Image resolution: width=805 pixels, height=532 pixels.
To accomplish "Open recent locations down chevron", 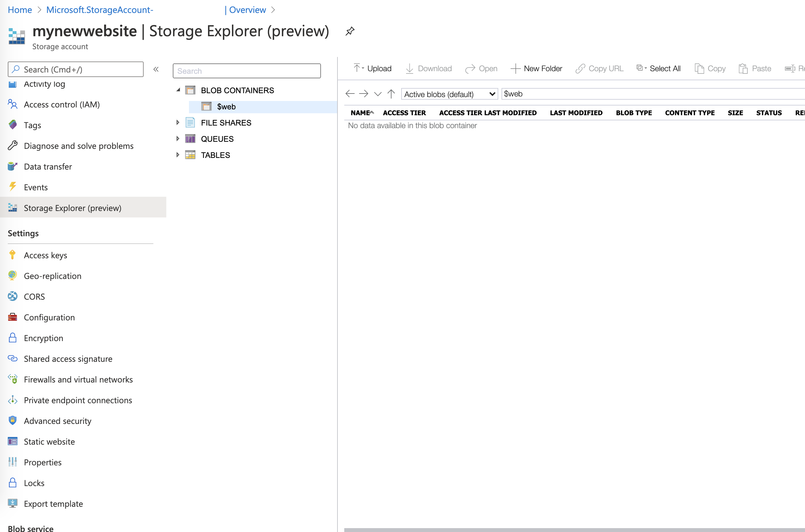I will pos(378,94).
